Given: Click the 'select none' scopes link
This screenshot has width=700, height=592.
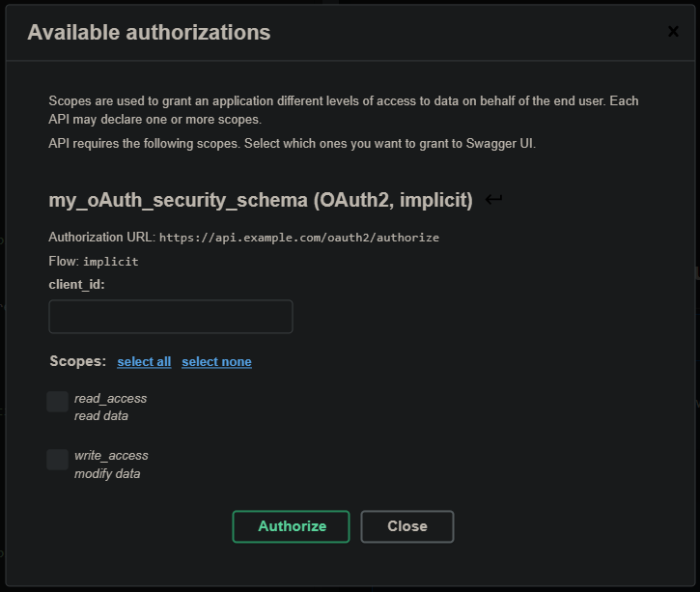Looking at the screenshot, I should click(x=216, y=361).
